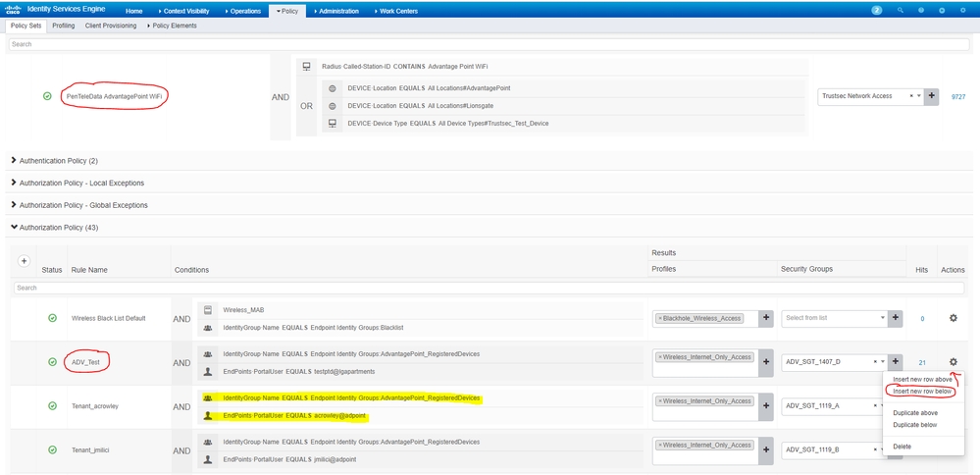Viewport: 980px width, 475px height.
Task: Switch to the Policy Sets tab
Action: point(26,26)
